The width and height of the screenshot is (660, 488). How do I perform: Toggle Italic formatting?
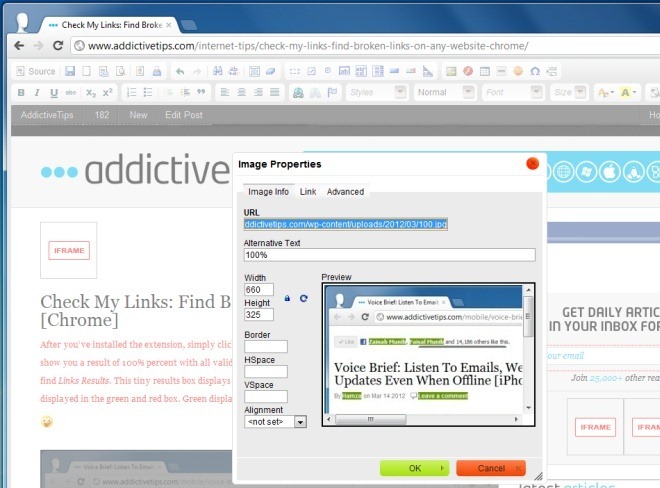click(37, 93)
